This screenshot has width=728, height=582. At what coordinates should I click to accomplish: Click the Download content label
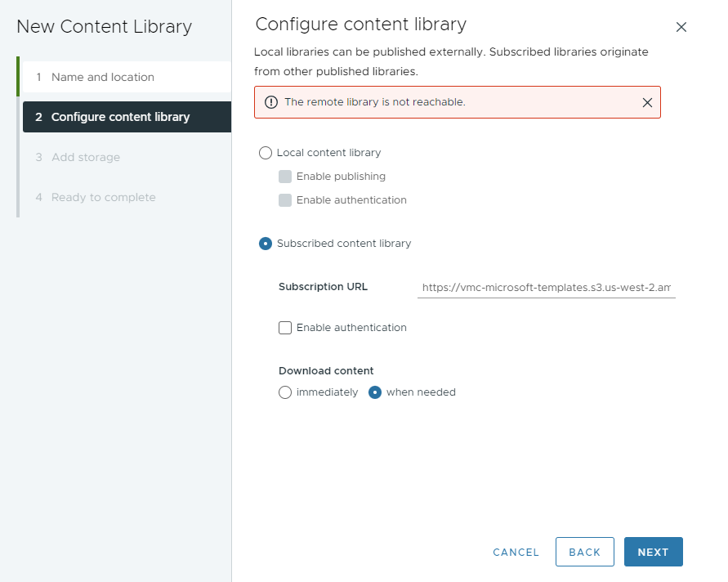(326, 370)
